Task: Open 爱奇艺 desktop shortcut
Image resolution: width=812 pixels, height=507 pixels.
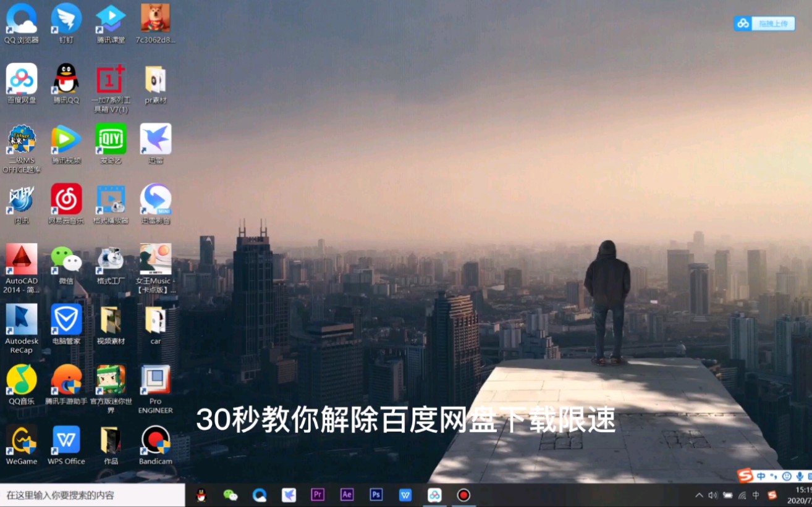Action: tap(111, 144)
